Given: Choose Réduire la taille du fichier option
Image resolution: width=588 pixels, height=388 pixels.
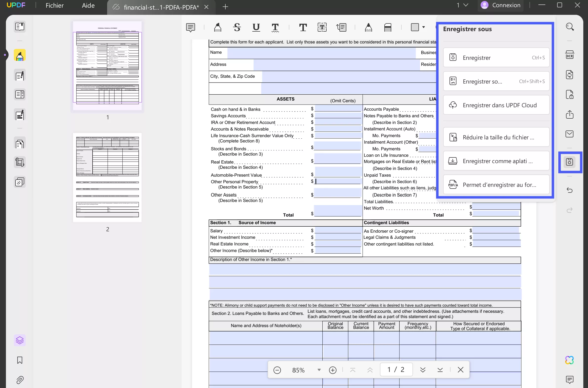Looking at the screenshot, I should coord(496,137).
